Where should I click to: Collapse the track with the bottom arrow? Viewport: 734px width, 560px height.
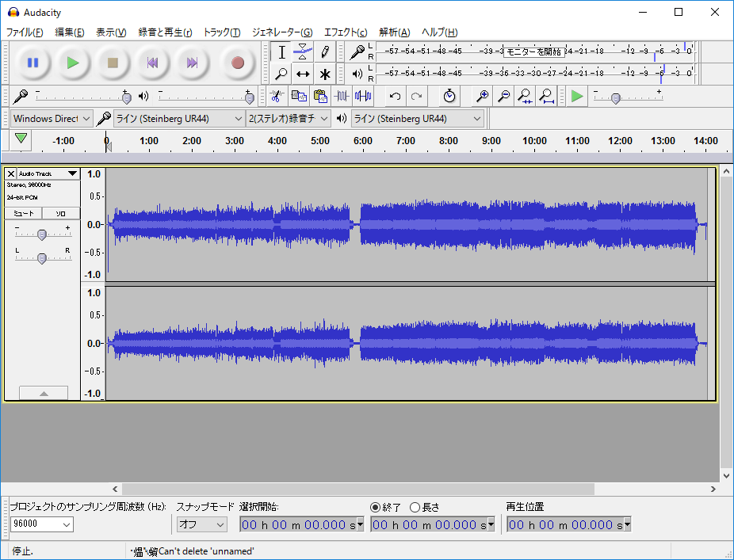(x=44, y=393)
